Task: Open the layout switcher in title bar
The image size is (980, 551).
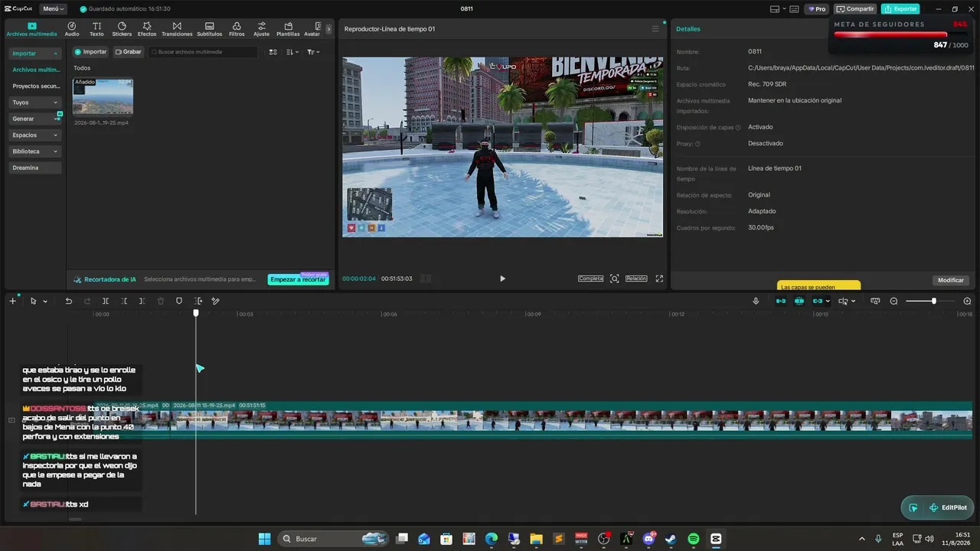Action: 778,9
